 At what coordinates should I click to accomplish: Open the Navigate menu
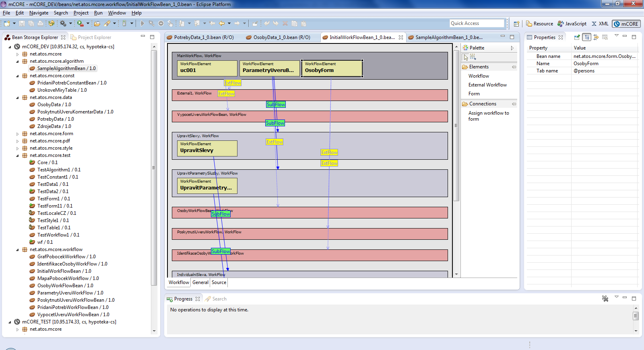[x=39, y=13]
